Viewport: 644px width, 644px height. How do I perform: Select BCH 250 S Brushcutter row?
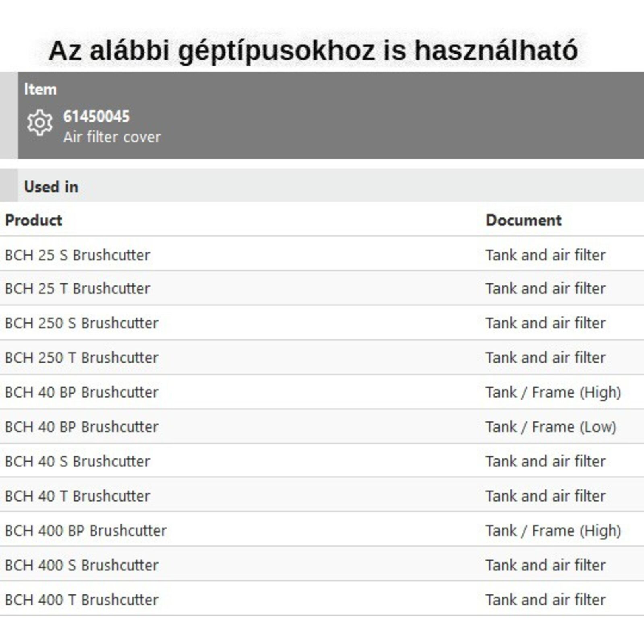(82, 323)
